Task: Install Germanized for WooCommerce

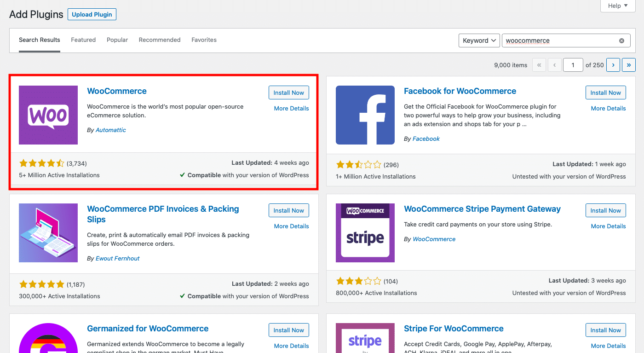Action: [x=289, y=330]
